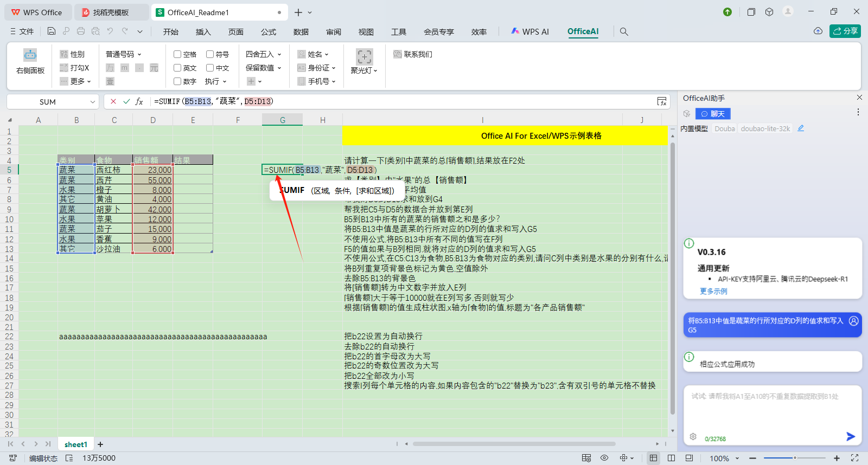Click the 打勾X check mark tool
This screenshot has width=868, height=465.
tap(74, 68)
